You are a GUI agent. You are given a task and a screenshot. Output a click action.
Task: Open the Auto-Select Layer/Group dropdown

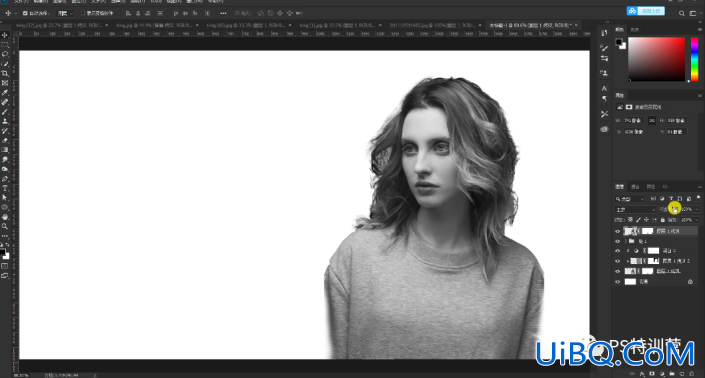pos(66,13)
